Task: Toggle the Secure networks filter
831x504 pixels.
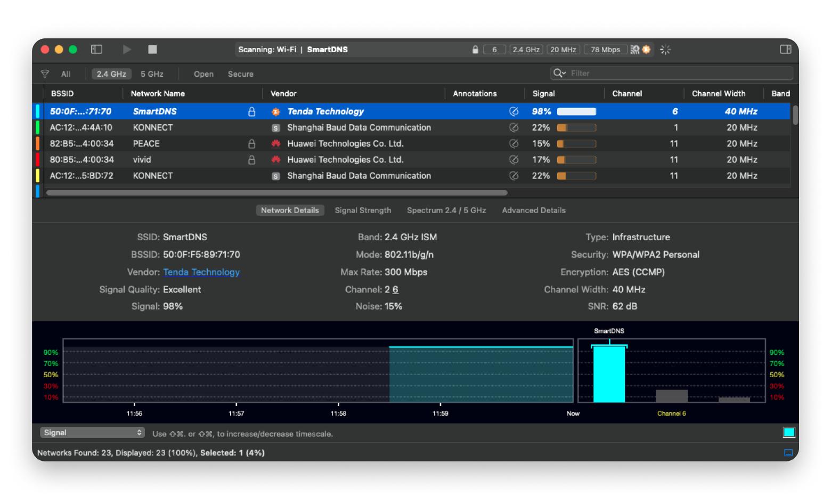Action: click(x=240, y=74)
